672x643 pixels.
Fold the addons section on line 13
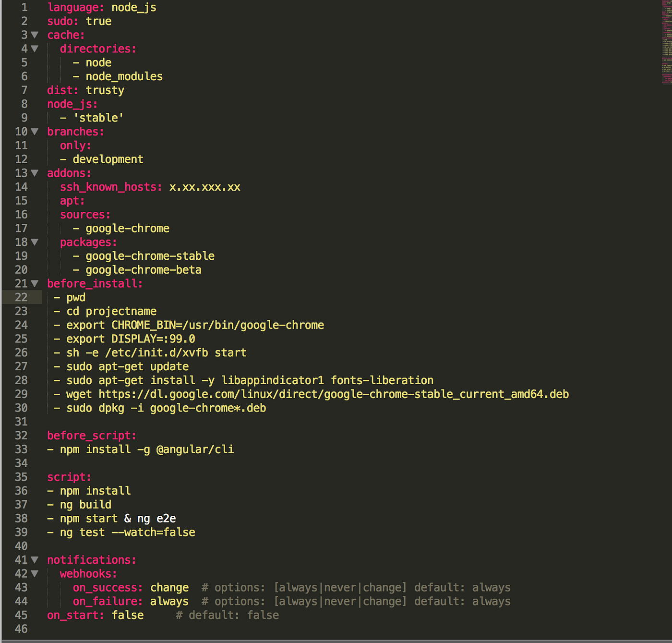click(x=35, y=173)
